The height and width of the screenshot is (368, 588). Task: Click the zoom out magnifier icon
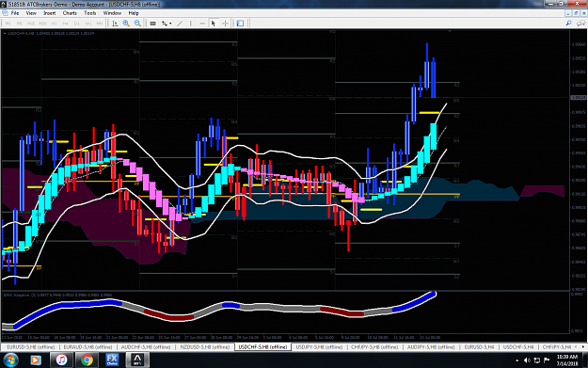tap(137, 24)
